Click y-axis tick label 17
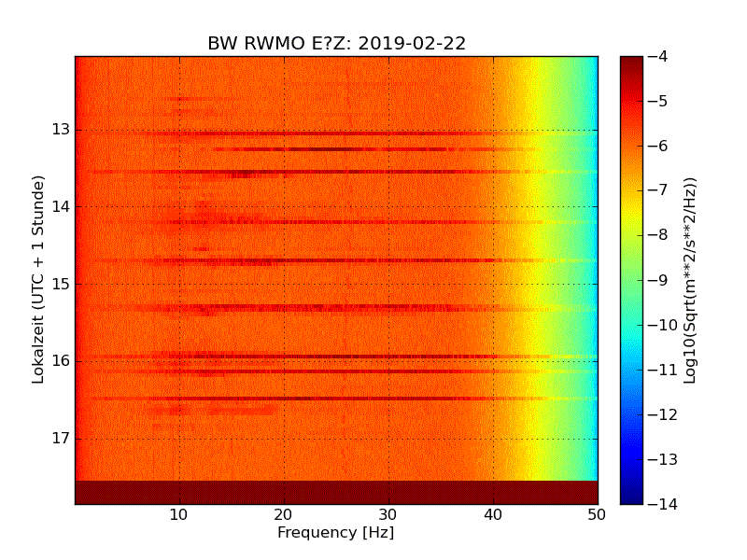 click(61, 438)
